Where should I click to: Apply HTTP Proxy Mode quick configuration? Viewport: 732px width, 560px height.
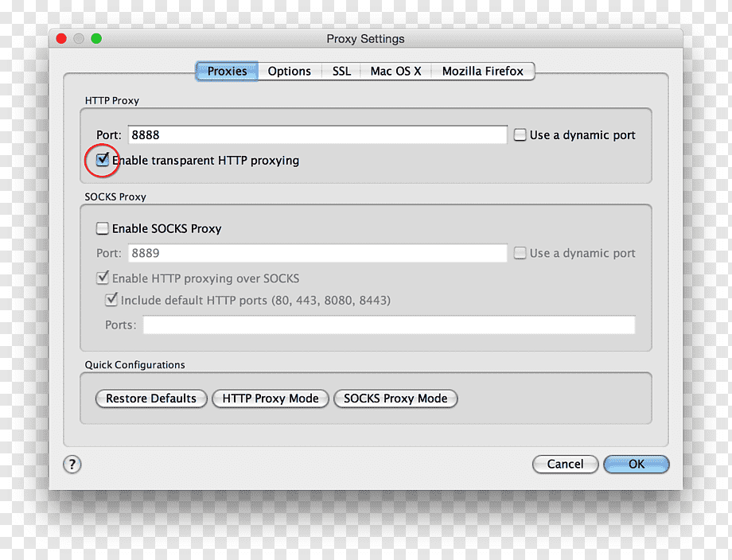271,399
